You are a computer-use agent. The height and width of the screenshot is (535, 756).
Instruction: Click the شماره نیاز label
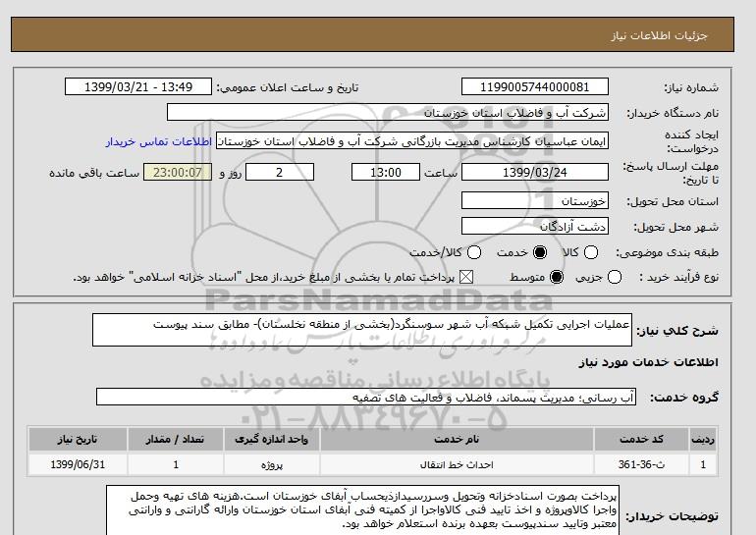click(691, 87)
